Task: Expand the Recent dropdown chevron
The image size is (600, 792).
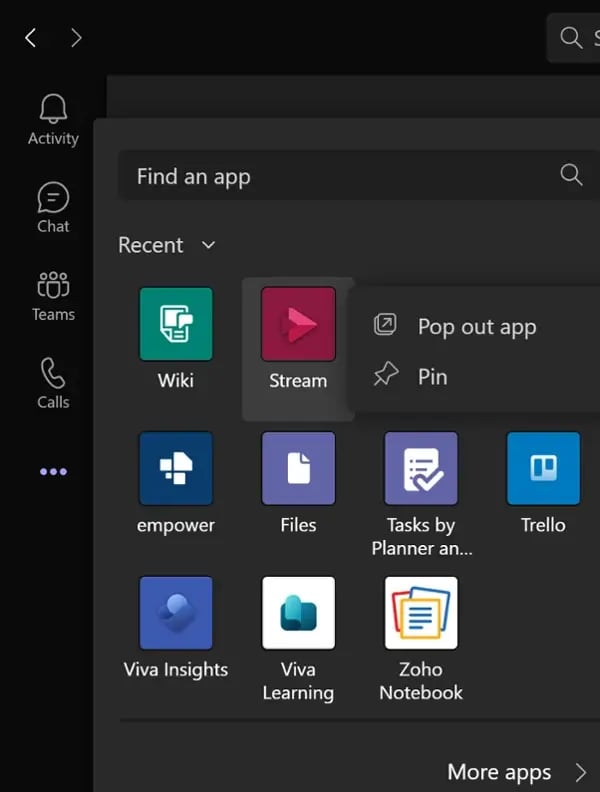Action: [x=209, y=245]
